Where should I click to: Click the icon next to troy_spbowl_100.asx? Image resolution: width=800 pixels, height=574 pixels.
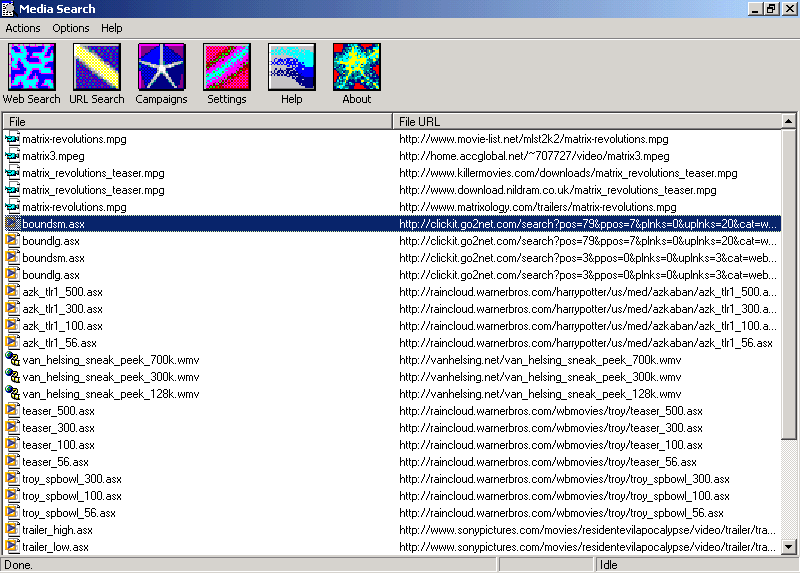click(x=12, y=496)
